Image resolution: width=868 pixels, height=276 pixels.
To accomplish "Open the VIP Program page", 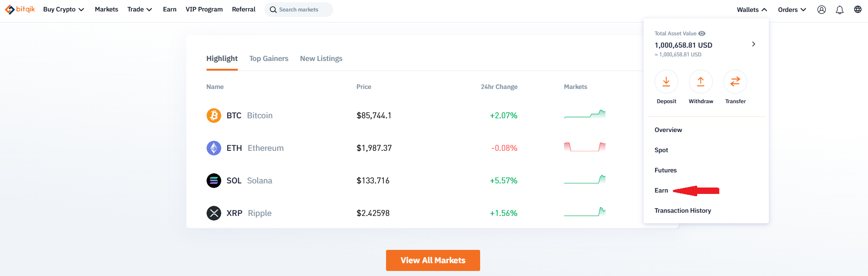I will click(204, 10).
